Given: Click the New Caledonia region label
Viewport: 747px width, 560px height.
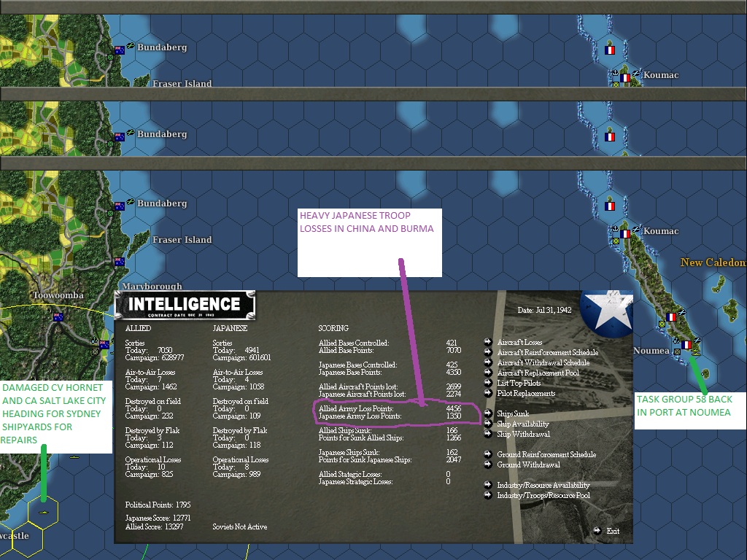Looking at the screenshot, I should 713,262.
